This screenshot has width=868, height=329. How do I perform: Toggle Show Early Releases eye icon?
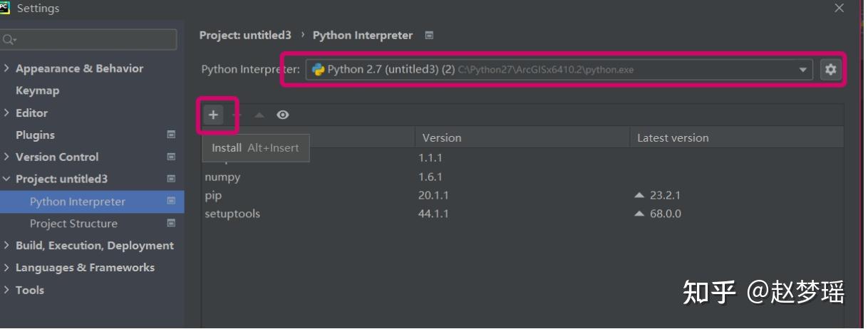[x=283, y=115]
